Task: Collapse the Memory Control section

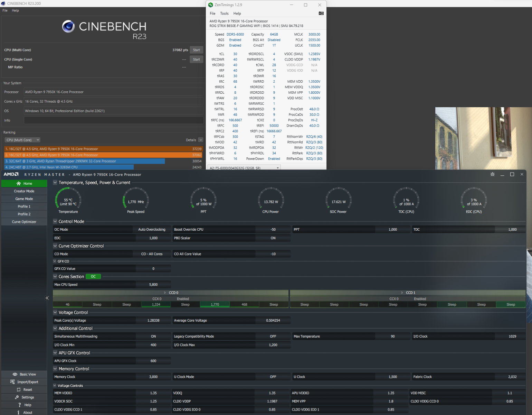Action: coord(55,369)
